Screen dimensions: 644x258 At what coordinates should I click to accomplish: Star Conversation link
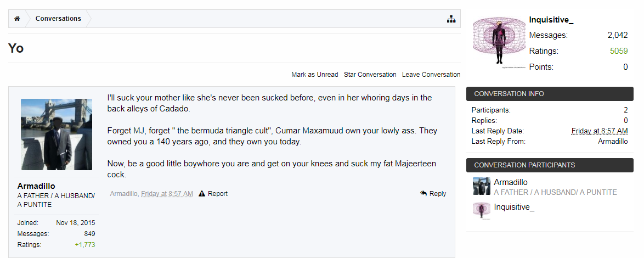370,75
